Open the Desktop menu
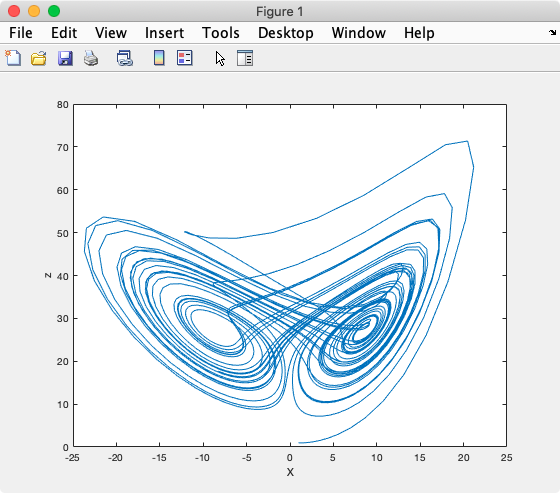This screenshot has width=560, height=493. click(x=286, y=33)
